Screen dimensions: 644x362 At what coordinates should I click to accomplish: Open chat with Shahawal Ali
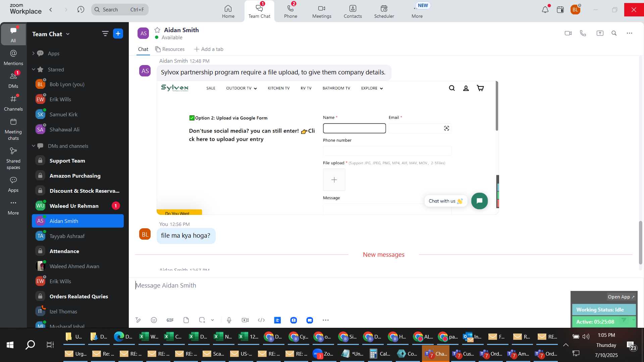[x=78, y=129]
